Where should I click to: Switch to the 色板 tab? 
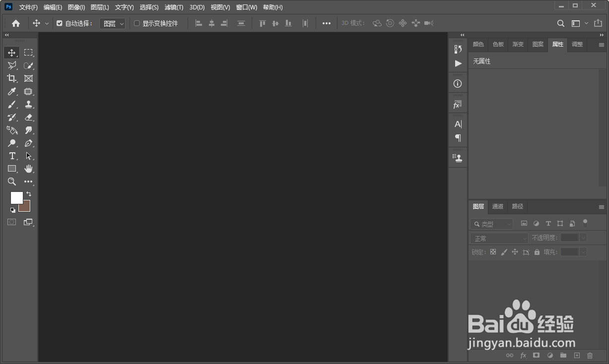coord(498,45)
